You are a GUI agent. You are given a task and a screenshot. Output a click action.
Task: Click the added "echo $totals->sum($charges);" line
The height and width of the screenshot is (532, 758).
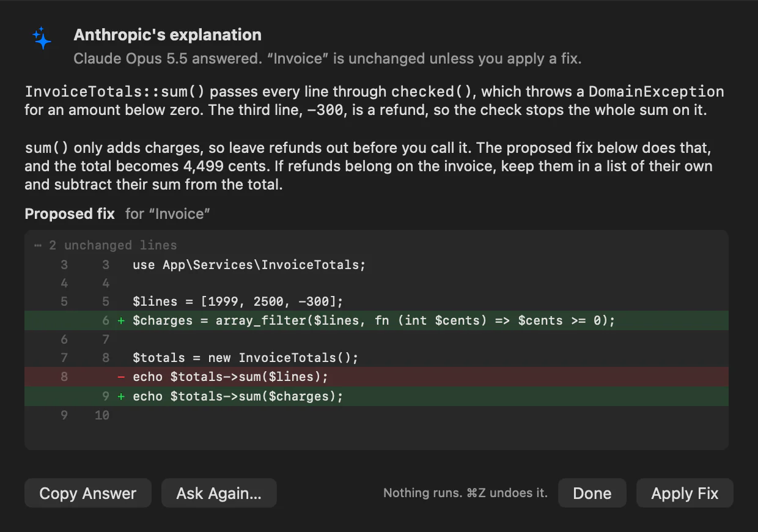pos(377,396)
